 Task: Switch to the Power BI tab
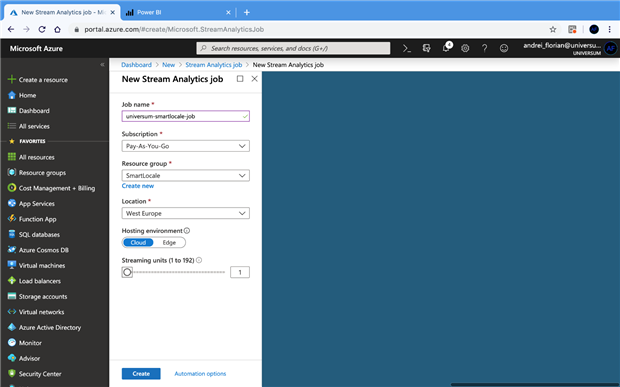pyautogui.click(x=177, y=12)
